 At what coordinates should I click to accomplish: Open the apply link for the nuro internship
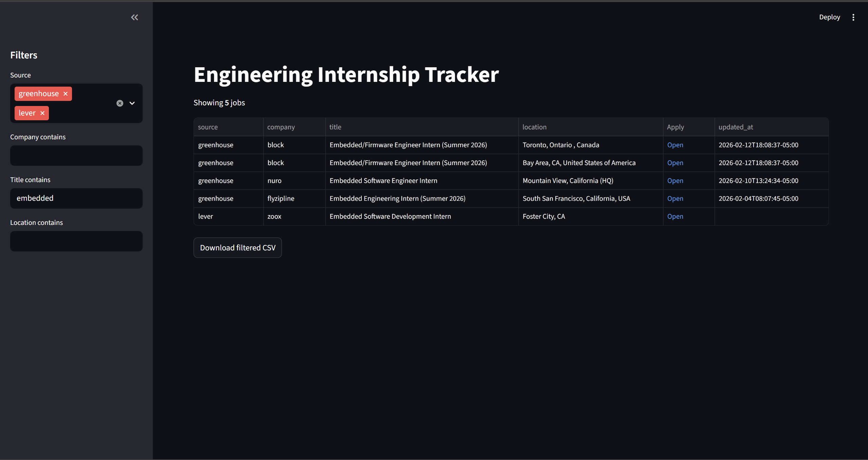[675, 180]
